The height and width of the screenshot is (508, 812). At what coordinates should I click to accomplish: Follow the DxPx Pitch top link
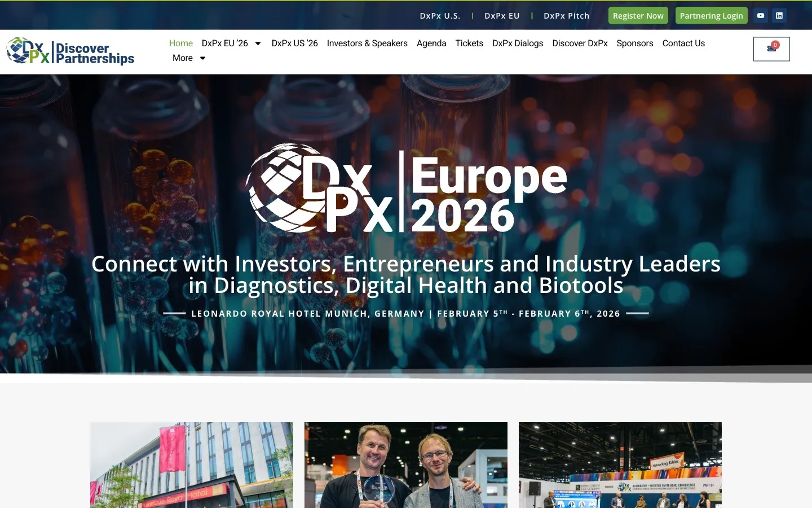[567, 16]
